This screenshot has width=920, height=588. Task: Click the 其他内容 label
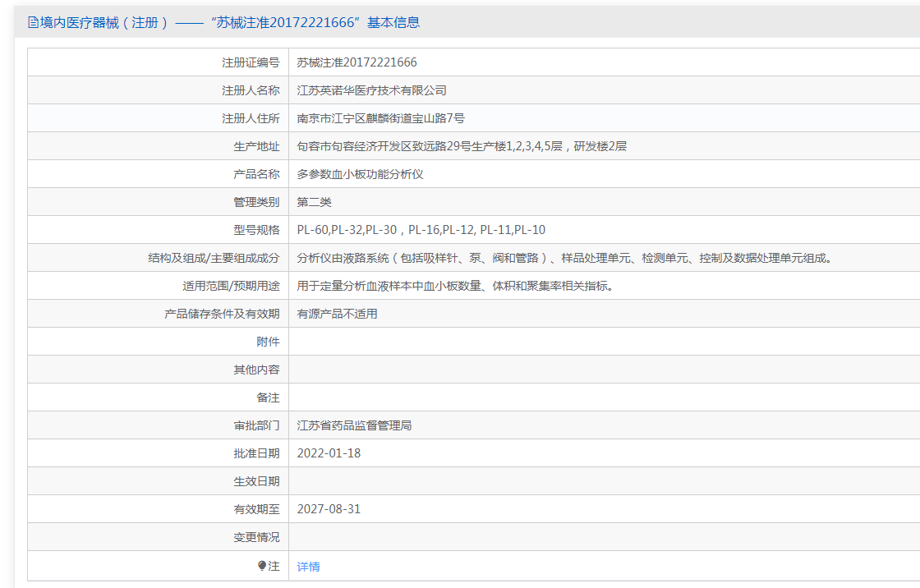(x=256, y=370)
